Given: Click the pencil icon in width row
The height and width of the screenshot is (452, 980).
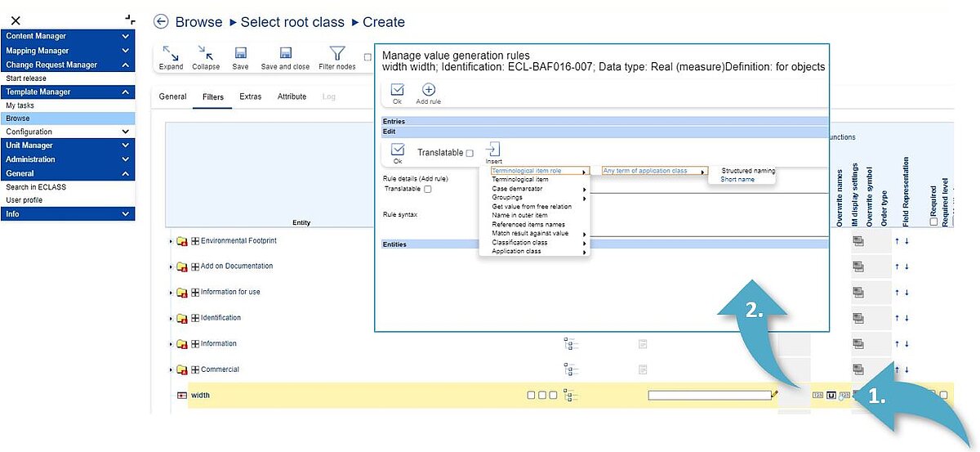Looking at the screenshot, I should (775, 395).
